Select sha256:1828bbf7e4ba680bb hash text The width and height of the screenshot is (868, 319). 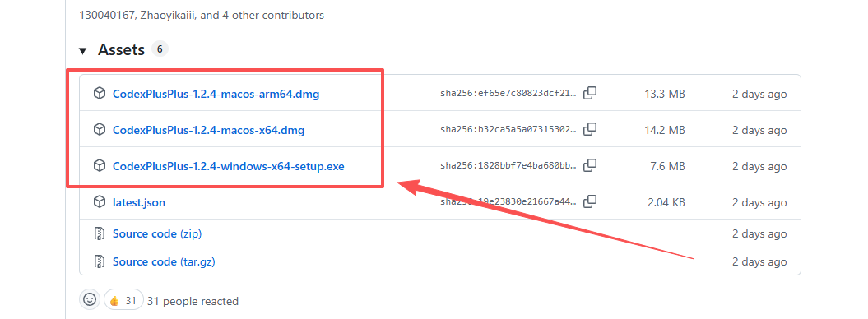[x=508, y=166]
